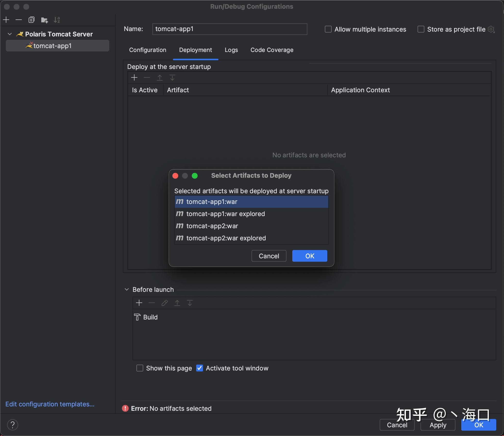Confirm artifact selection with OK
The width and height of the screenshot is (504, 436).
coord(309,256)
